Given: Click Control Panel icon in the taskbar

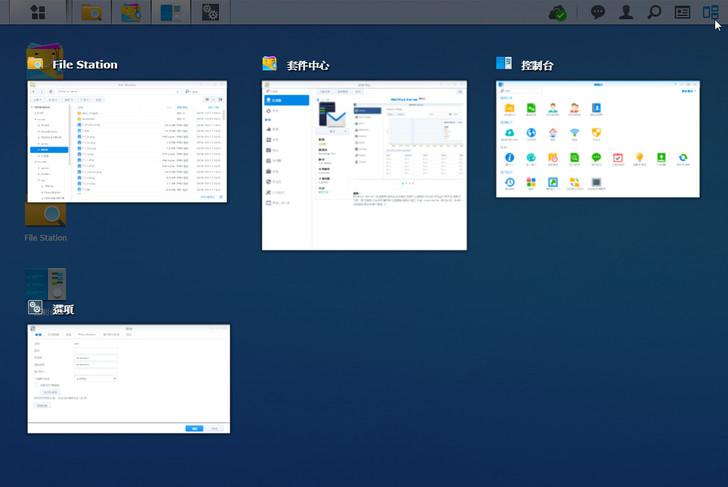Looking at the screenshot, I should [x=171, y=12].
